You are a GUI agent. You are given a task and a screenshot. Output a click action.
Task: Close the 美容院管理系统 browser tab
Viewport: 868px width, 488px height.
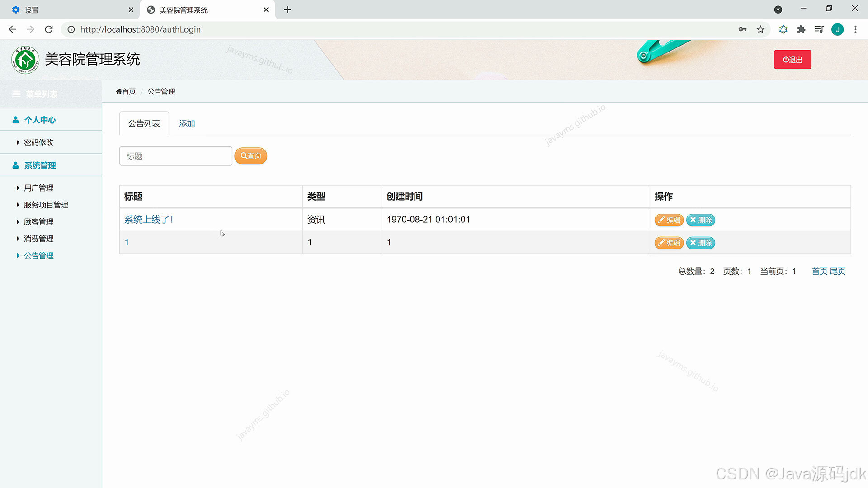pyautogui.click(x=266, y=9)
